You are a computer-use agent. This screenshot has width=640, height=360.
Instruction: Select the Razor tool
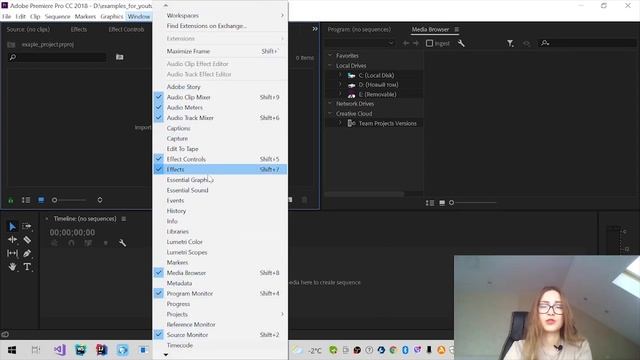(27, 240)
